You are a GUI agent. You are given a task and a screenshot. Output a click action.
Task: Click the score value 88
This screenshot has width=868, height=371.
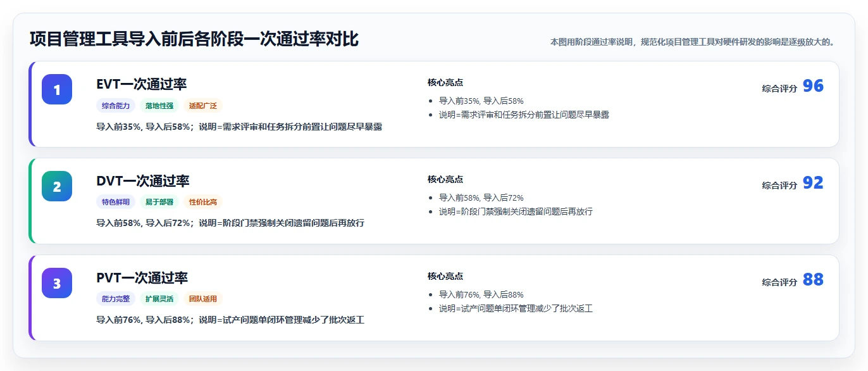[x=813, y=280]
